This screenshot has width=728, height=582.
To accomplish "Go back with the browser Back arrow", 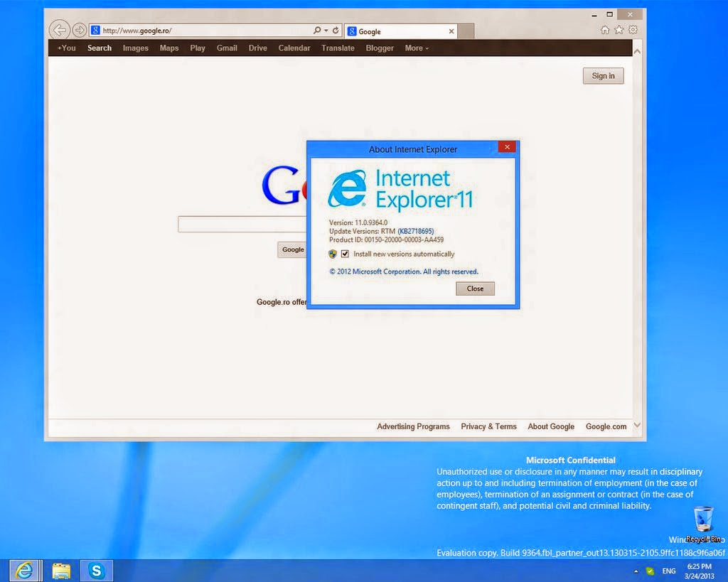I will (59, 30).
